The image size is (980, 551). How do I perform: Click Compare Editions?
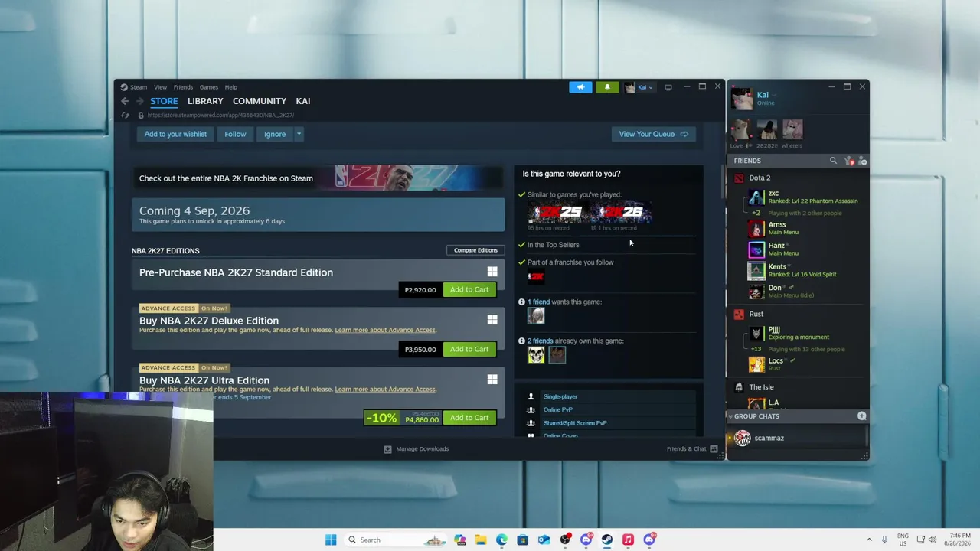475,250
